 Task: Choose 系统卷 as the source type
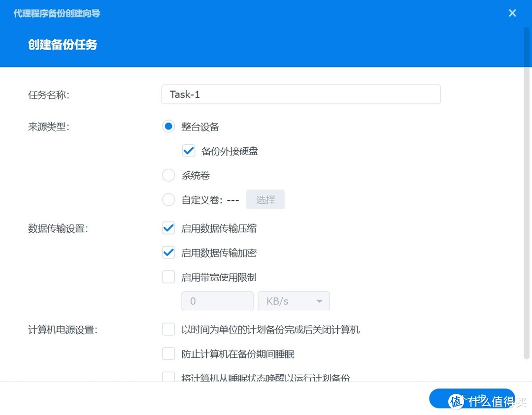point(168,175)
